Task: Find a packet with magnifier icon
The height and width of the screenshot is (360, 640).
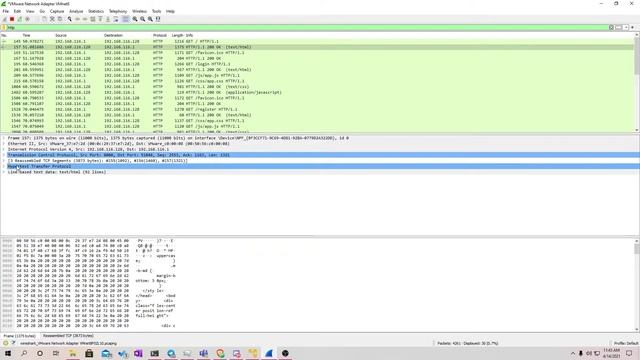Action: 70,19
